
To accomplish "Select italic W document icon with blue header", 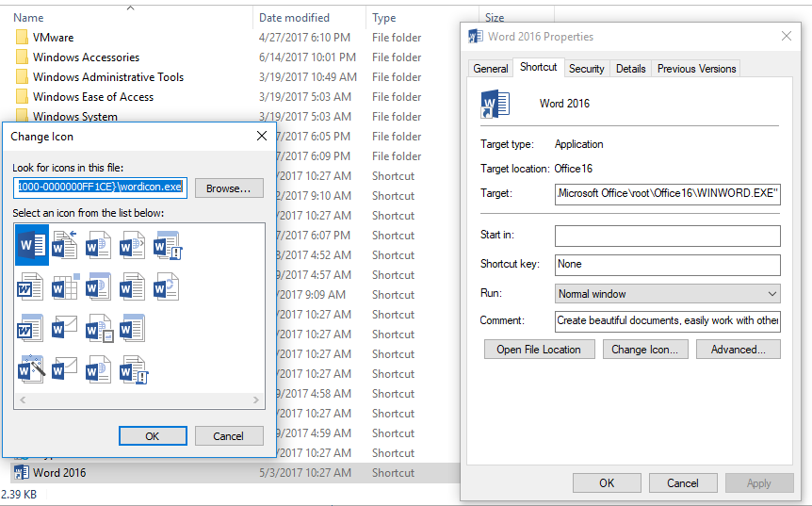I will pos(30,328).
